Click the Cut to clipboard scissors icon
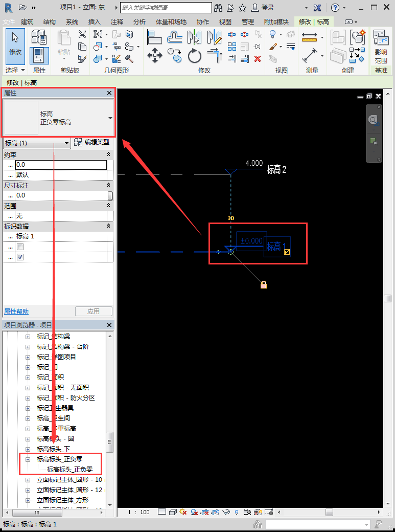Viewport: 395px width, 532px height. coord(82,34)
